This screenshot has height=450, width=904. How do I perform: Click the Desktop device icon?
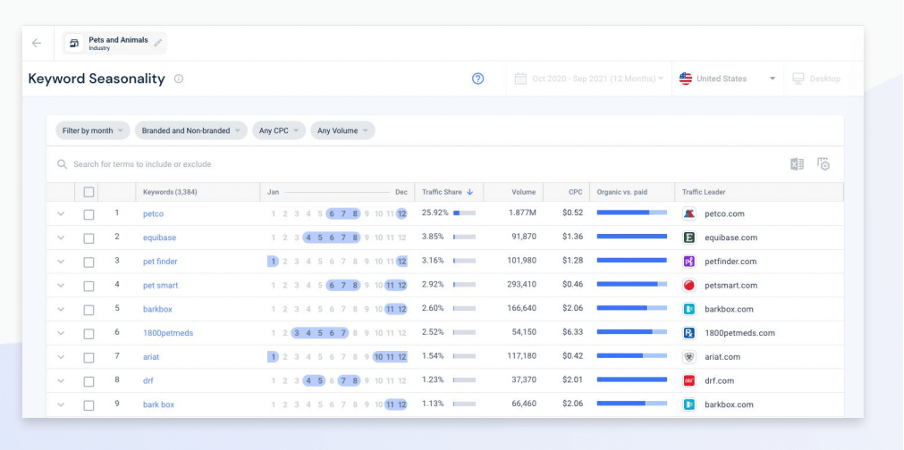[798, 79]
